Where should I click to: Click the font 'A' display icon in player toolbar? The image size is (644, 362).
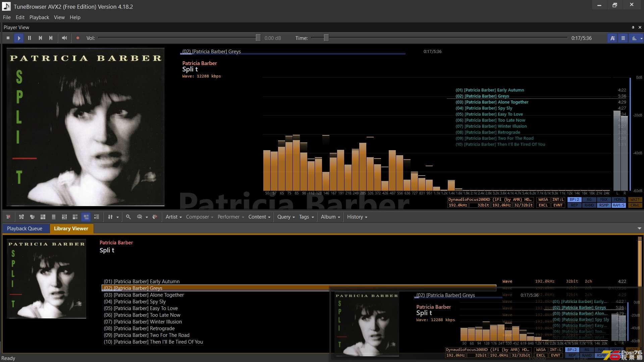point(612,38)
